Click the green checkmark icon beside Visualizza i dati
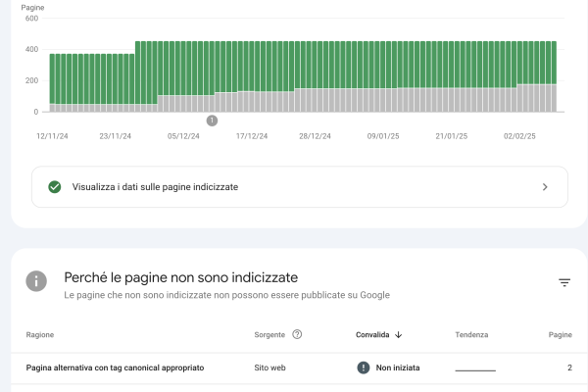This screenshot has width=588, height=392. pos(55,186)
